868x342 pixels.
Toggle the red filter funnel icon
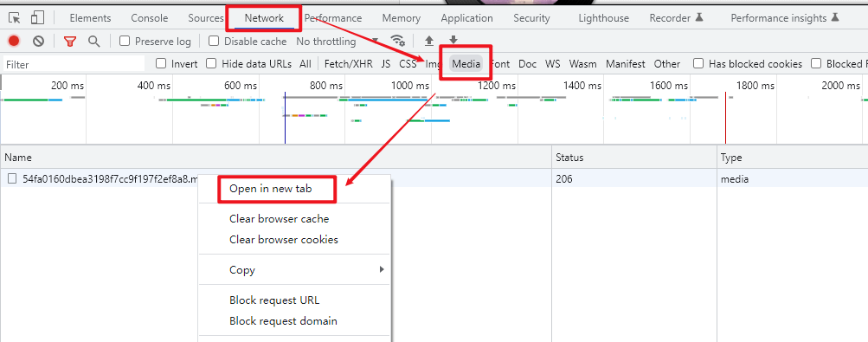coord(70,41)
